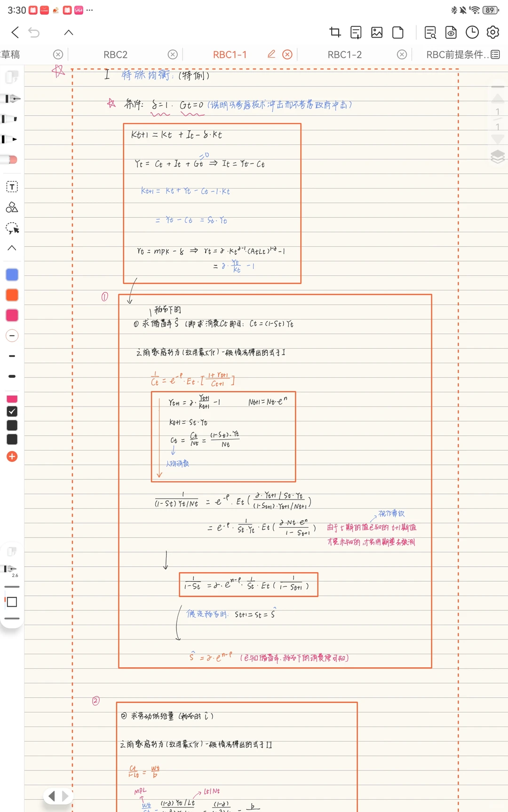
Task: Open settings gear icon
Action: [x=493, y=32]
